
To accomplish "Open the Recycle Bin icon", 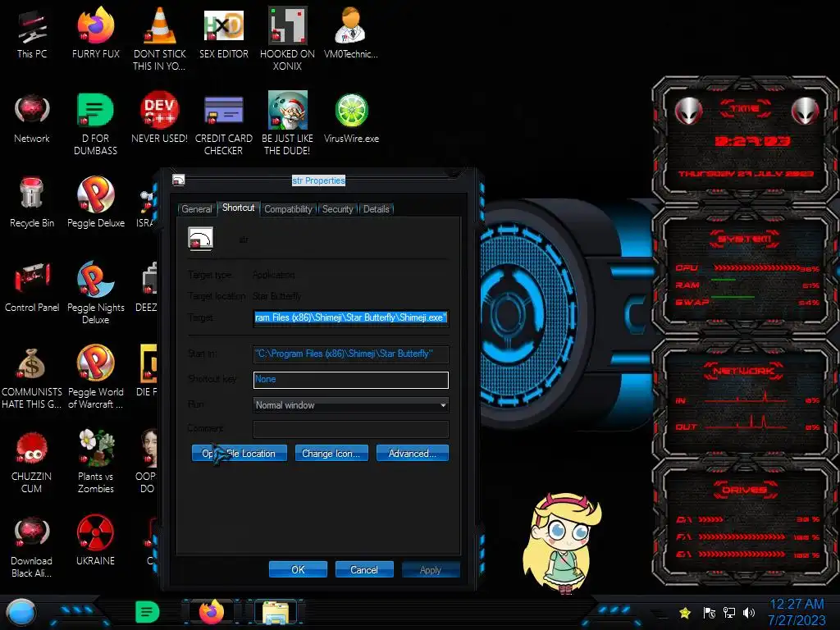I will (32, 203).
